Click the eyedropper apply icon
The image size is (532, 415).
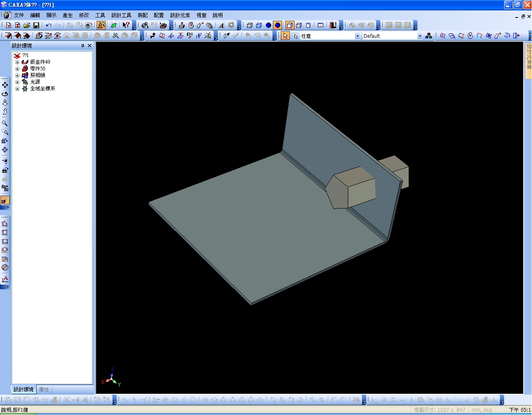pyautogui.click(x=226, y=36)
